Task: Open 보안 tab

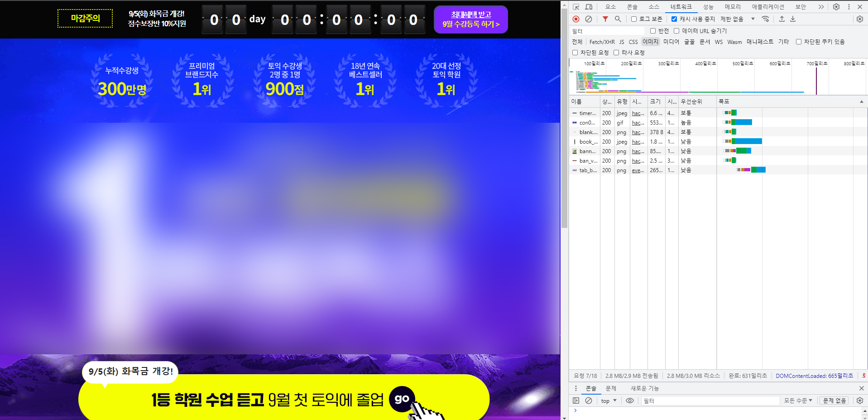Action: click(x=801, y=7)
